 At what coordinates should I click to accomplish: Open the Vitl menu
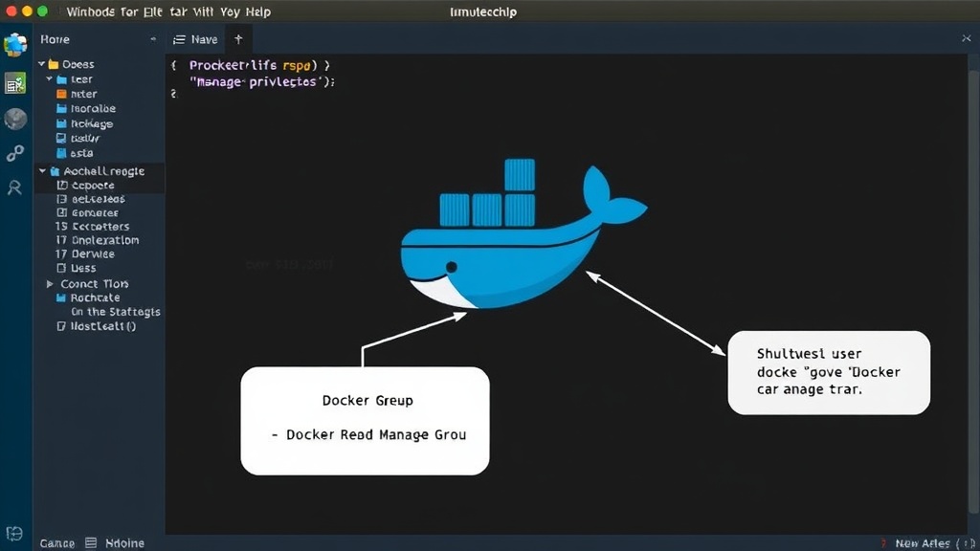(x=203, y=11)
